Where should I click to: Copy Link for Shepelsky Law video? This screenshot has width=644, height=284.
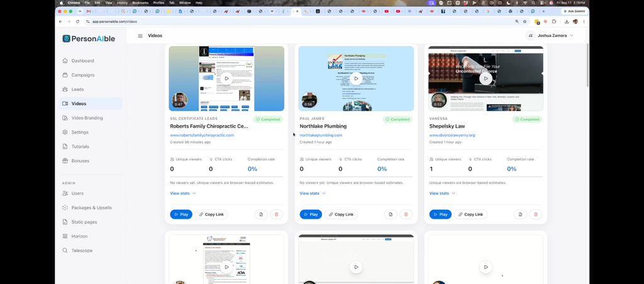point(470,214)
